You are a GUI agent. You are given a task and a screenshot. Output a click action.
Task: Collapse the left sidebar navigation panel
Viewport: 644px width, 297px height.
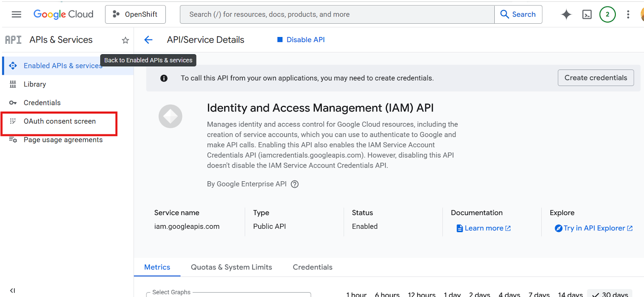point(12,290)
